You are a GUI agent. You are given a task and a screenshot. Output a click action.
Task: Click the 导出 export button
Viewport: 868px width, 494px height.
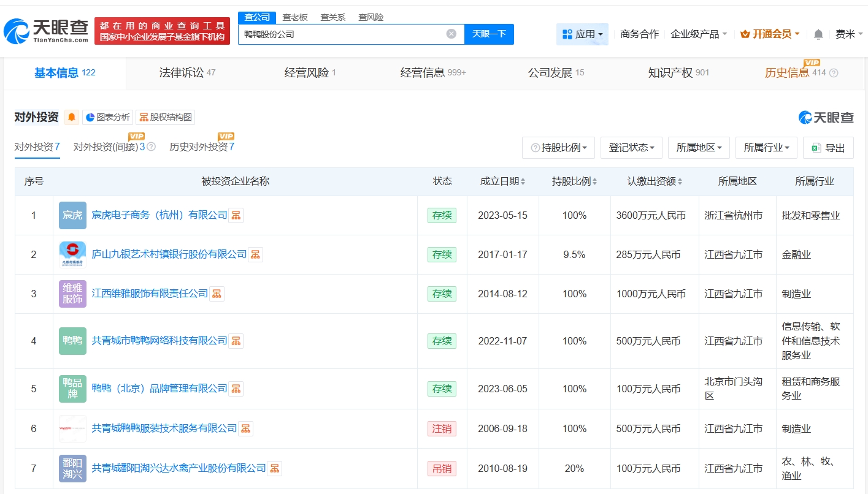tap(828, 148)
